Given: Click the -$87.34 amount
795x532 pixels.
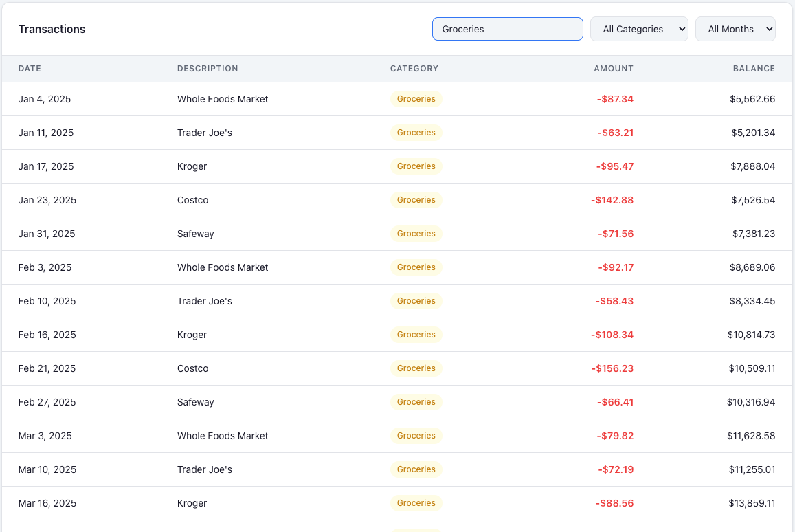Looking at the screenshot, I should (615, 99).
